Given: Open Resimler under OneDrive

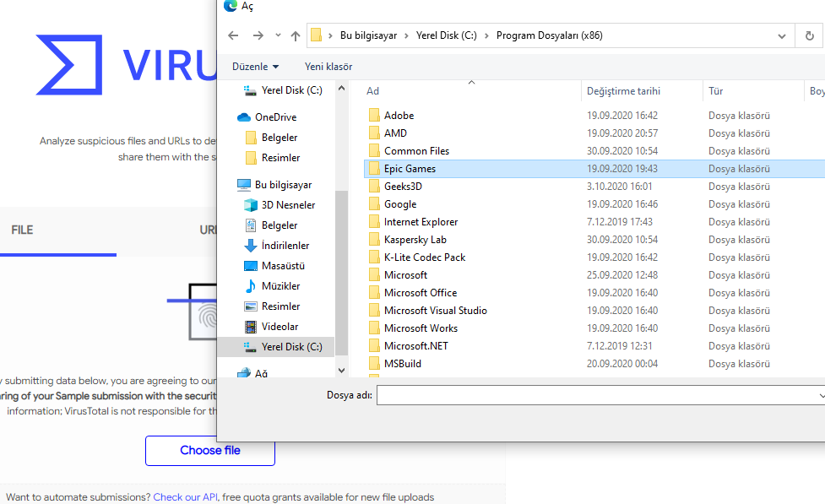Looking at the screenshot, I should [273, 158].
